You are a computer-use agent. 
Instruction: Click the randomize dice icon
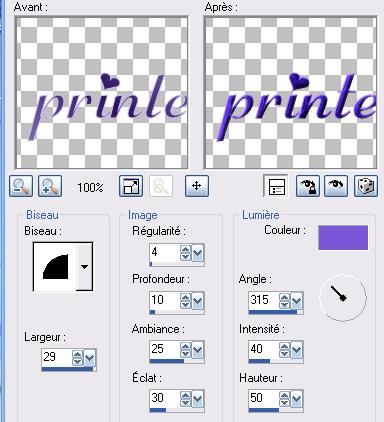[x=366, y=186]
